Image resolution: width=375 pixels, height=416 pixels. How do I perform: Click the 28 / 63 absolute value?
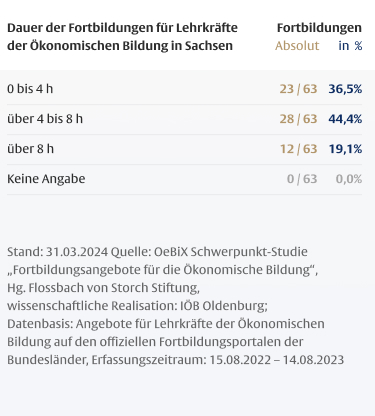(x=298, y=119)
